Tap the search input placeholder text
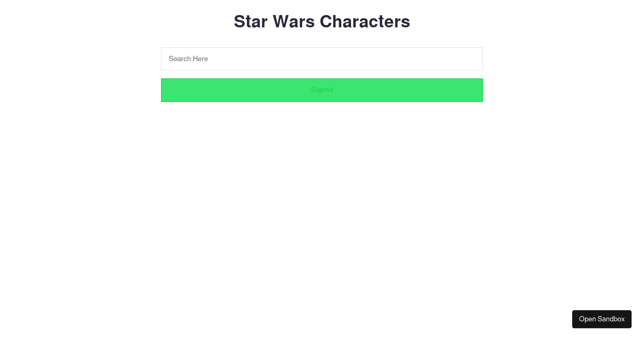 (x=188, y=59)
